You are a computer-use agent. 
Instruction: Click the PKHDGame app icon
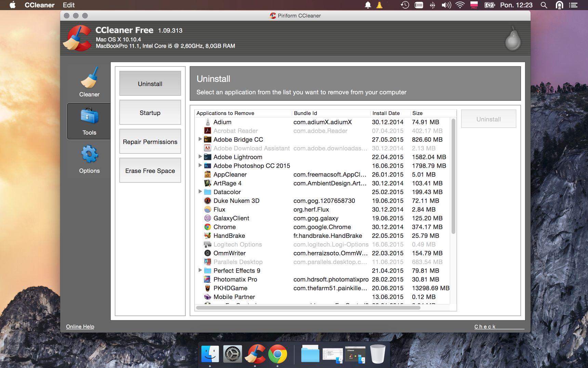pos(208,288)
